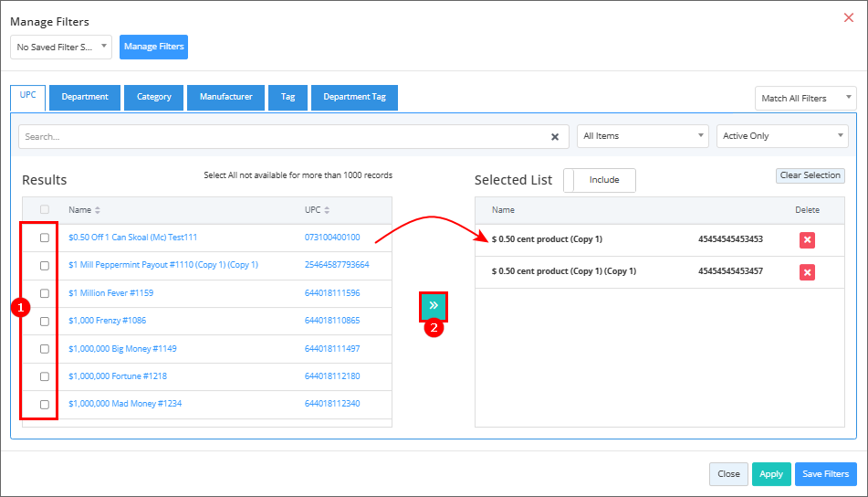The height and width of the screenshot is (497, 868).
Task: Open the No Saved Filter dropdown
Action: tap(61, 47)
